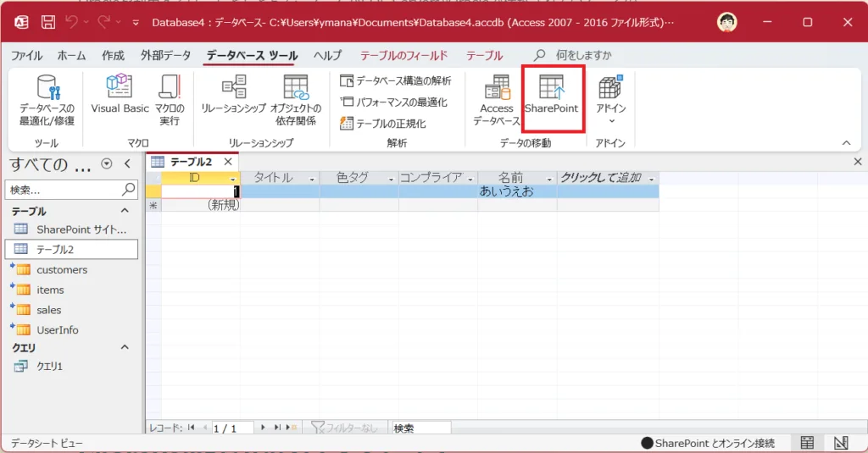
Task: Save using the quick access save icon
Action: coord(48,22)
